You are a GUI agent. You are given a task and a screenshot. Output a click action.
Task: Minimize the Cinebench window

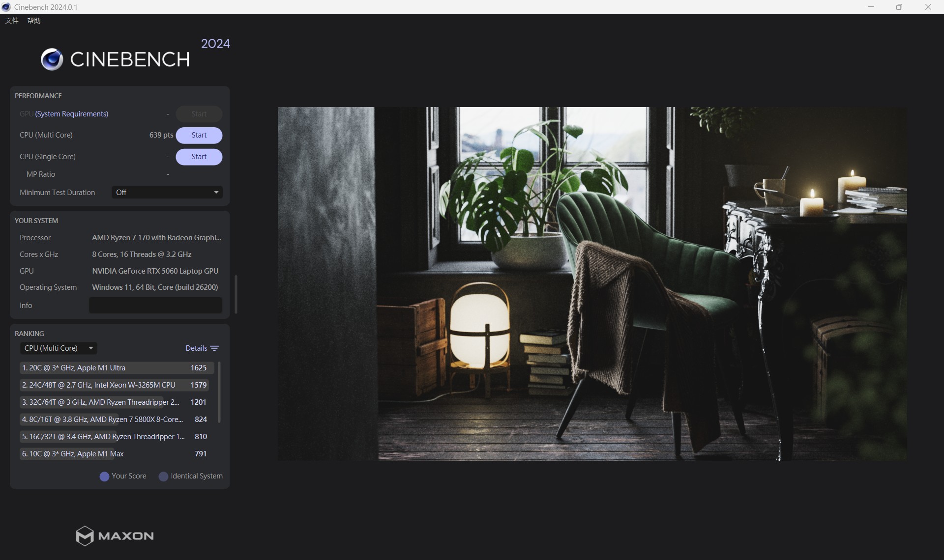(871, 7)
